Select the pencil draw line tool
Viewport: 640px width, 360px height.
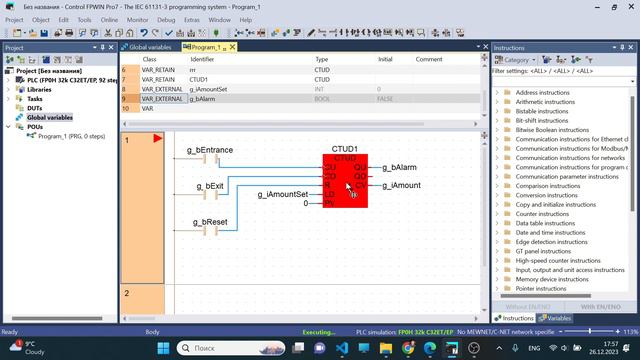[x=311, y=33]
